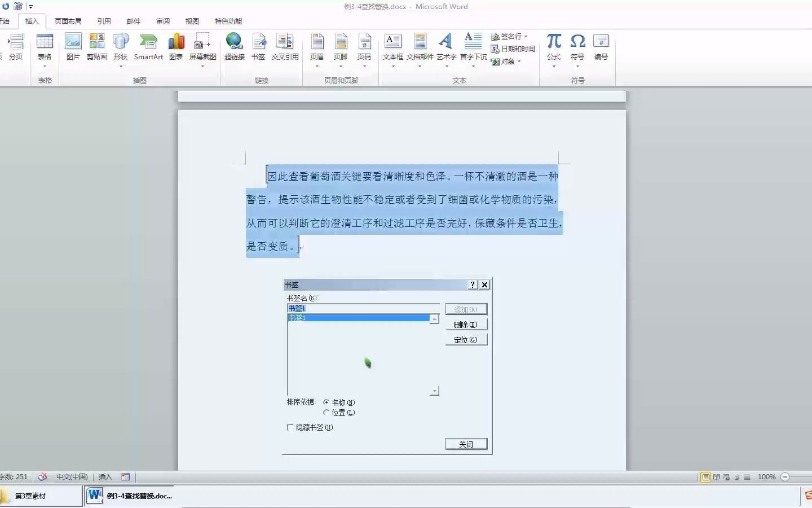Image resolution: width=812 pixels, height=508 pixels.
Task: Click the zoom out minus button
Action: click(x=785, y=477)
